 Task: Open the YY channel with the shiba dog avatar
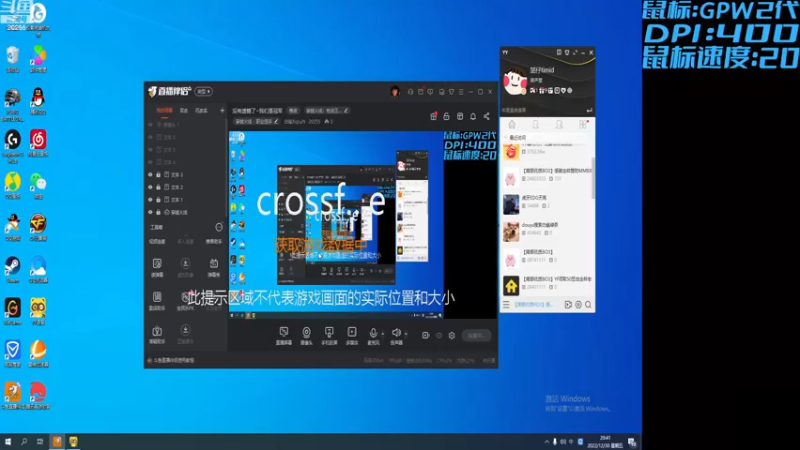547,231
